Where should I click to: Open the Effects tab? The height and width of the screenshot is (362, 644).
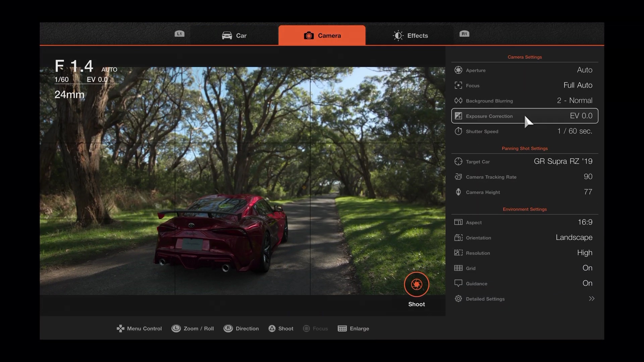click(410, 36)
